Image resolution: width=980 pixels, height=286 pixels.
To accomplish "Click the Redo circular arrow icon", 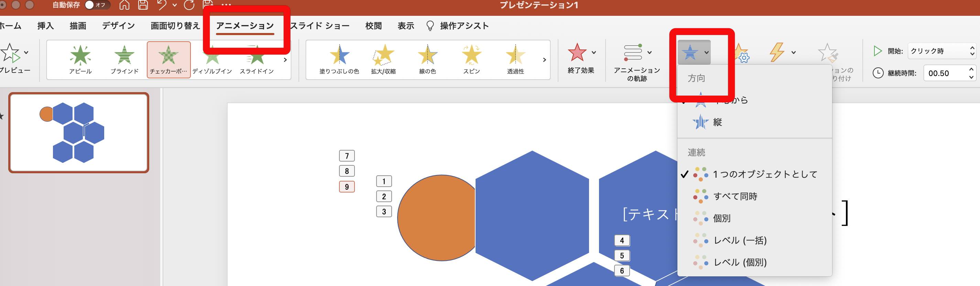I will pyautogui.click(x=189, y=5).
